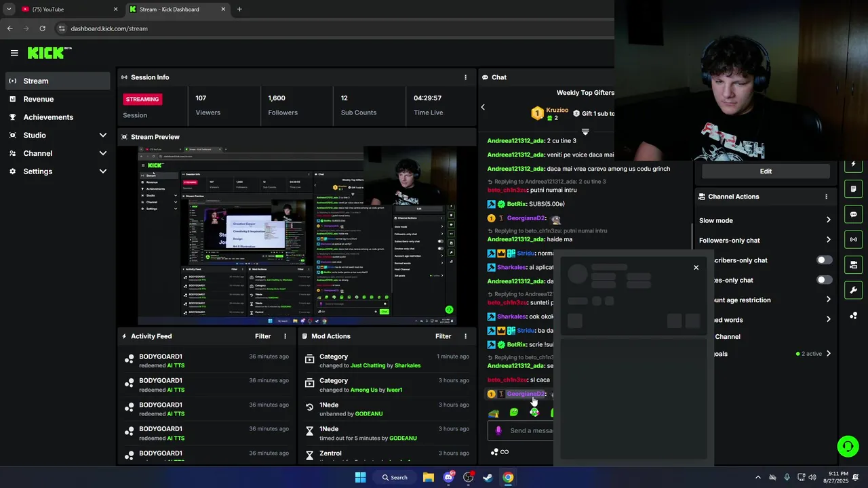The image size is (868, 488).
Task: Click the Windows Start button
Action: click(x=361, y=477)
